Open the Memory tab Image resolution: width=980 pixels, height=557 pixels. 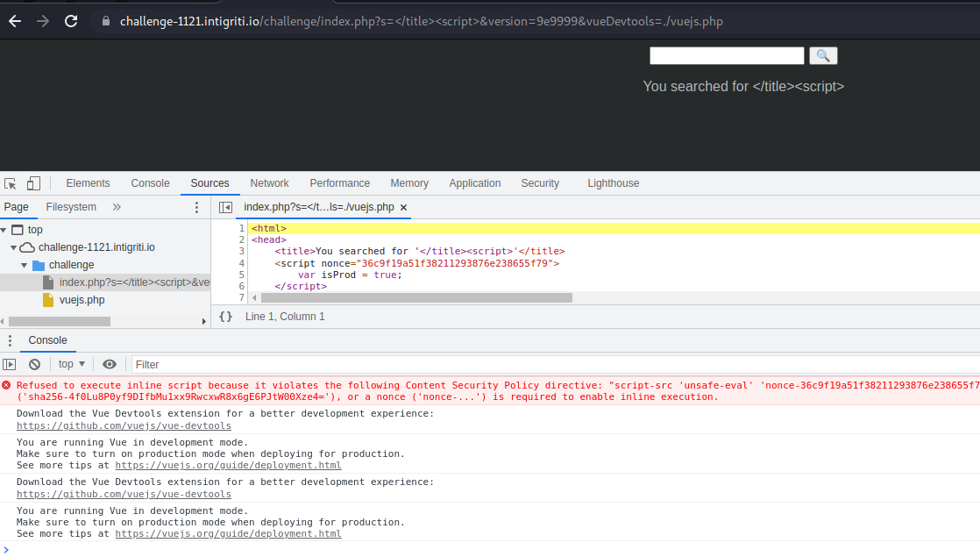point(409,183)
